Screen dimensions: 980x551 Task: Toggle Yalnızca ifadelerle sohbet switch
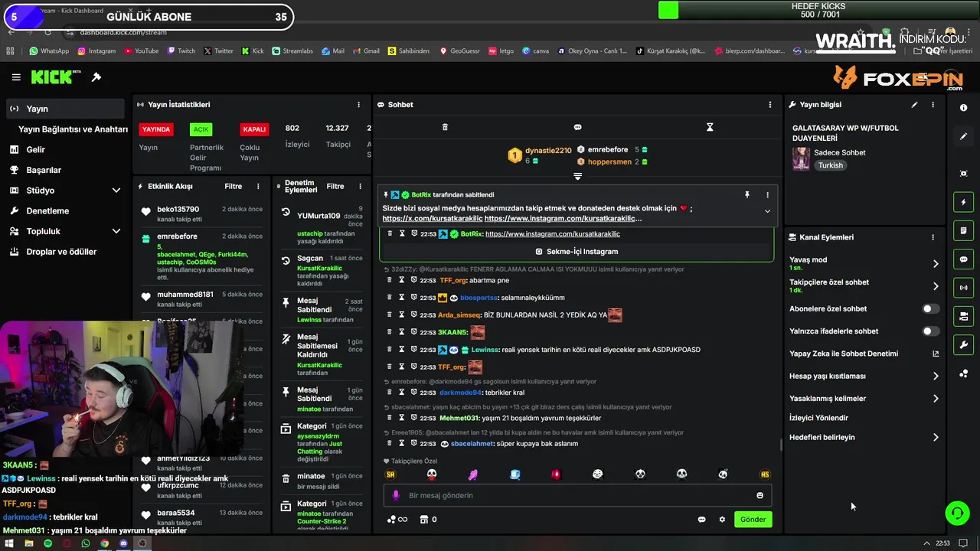930,331
